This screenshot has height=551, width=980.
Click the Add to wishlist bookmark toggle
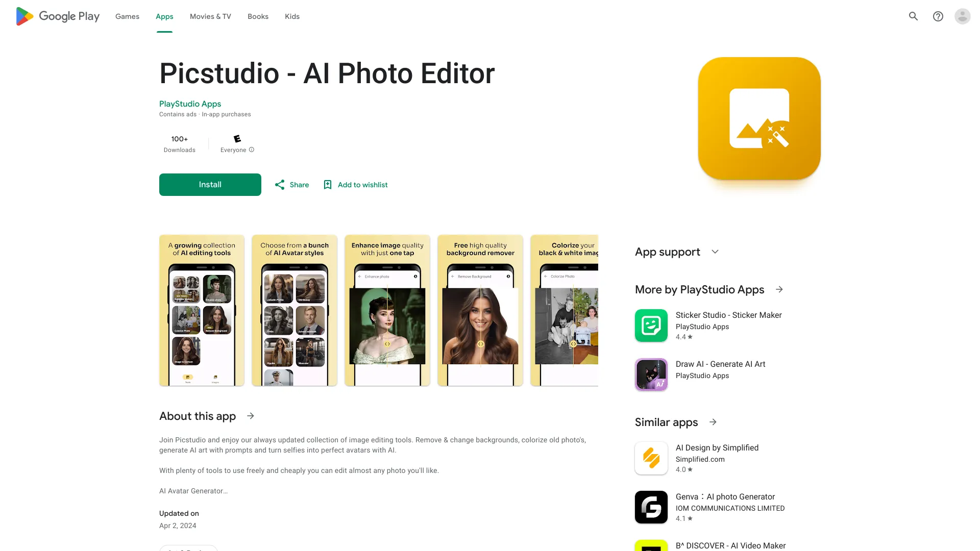(x=355, y=184)
